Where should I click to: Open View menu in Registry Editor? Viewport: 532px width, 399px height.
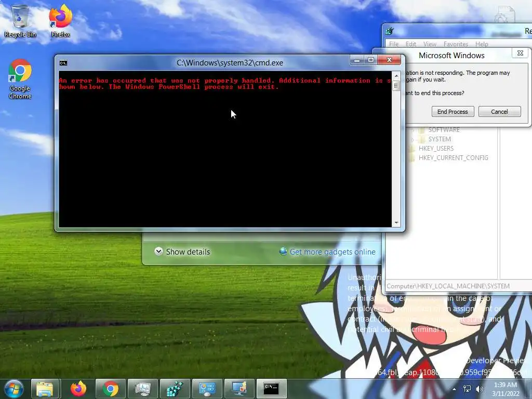(x=430, y=44)
